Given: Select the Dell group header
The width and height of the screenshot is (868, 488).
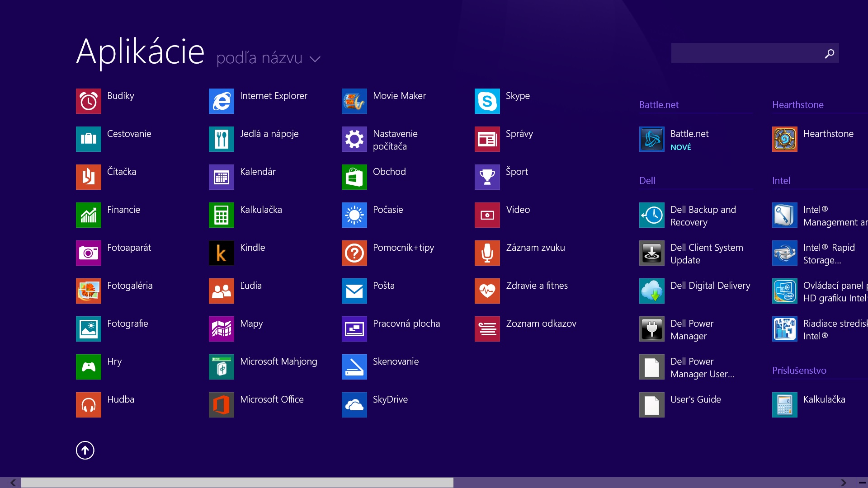Looking at the screenshot, I should tap(647, 181).
